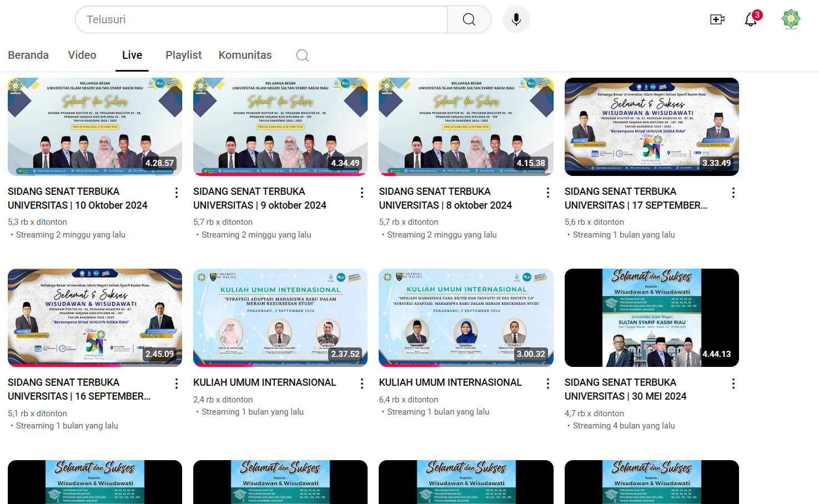
Task: Go to the Komunitas tab
Action: click(x=245, y=55)
